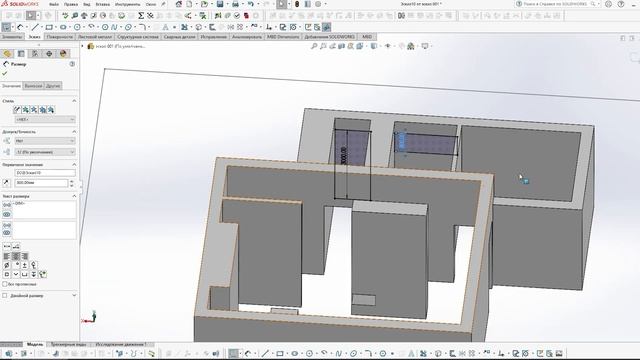Viewport: 640px width, 360px height.
Task: Select the Sketch Fillet tool
Action: 142,27
